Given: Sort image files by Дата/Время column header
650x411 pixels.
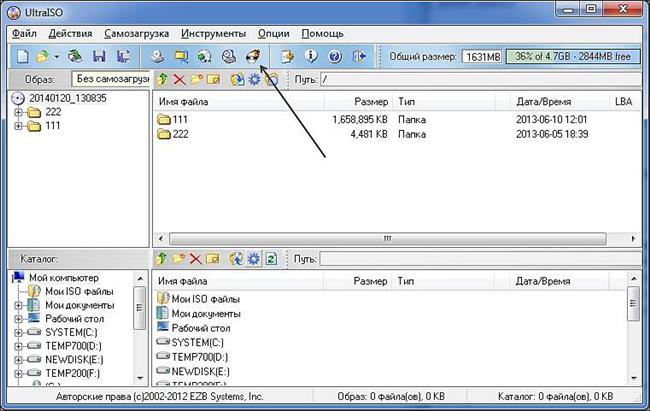Looking at the screenshot, I should pos(559,102).
